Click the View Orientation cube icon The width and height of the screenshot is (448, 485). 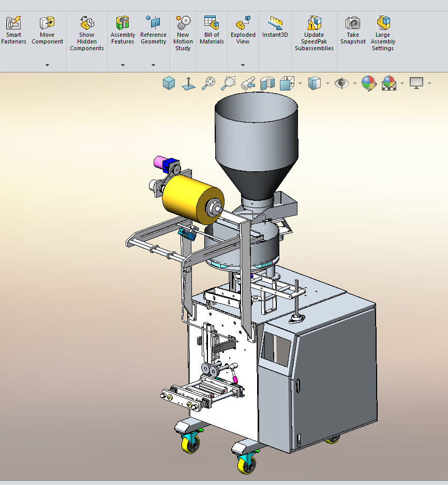coord(287,83)
